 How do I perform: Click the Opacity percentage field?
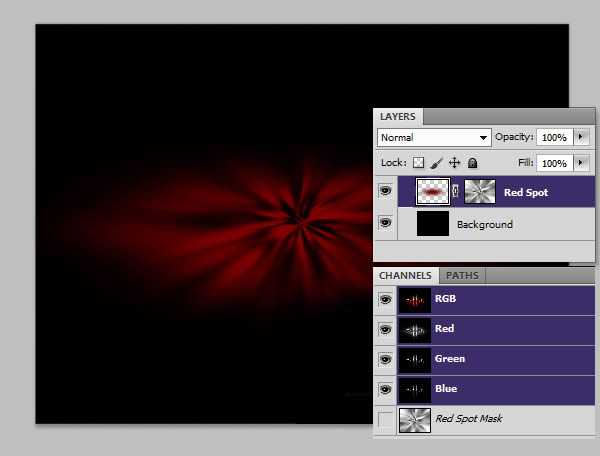point(554,137)
